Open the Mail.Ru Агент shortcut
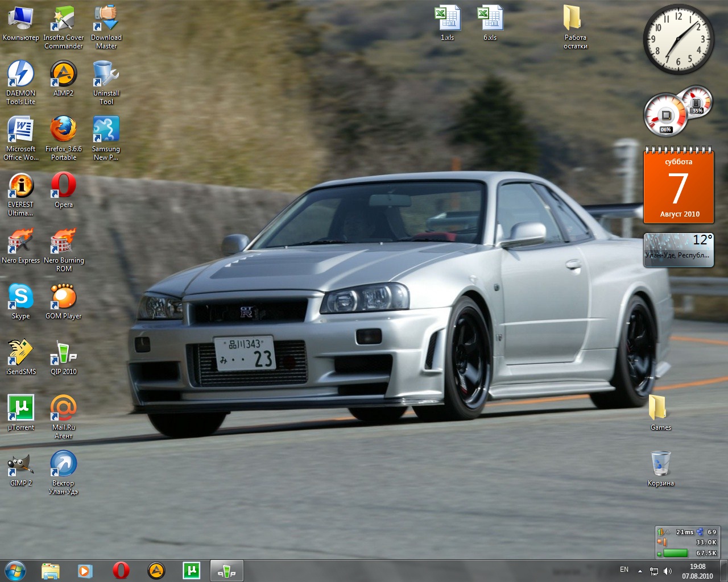 click(x=63, y=409)
